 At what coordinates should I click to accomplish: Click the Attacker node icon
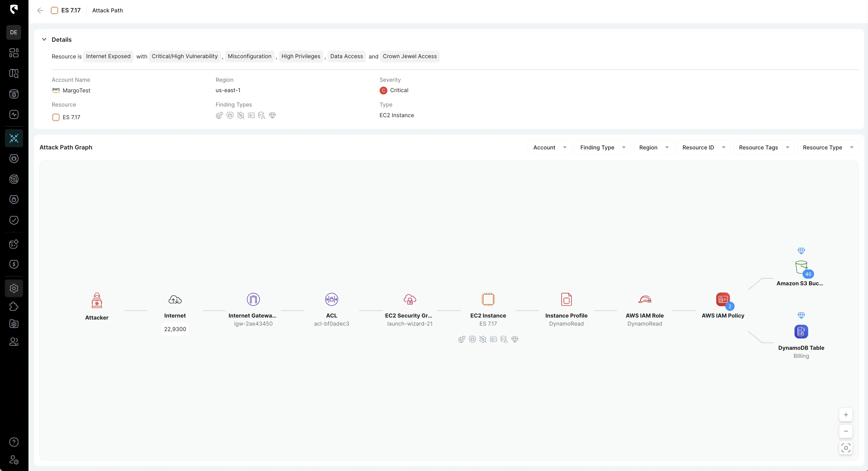[97, 300]
